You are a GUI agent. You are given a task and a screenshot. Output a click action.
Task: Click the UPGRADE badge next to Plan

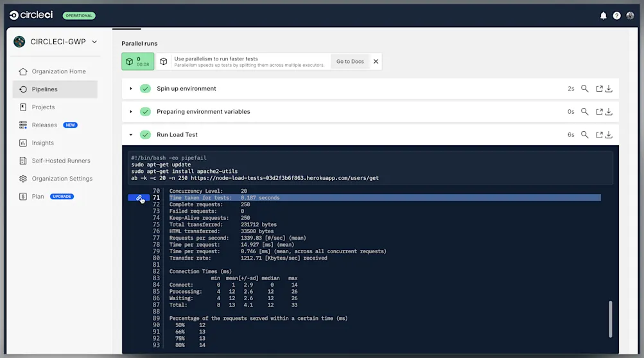[x=62, y=197]
